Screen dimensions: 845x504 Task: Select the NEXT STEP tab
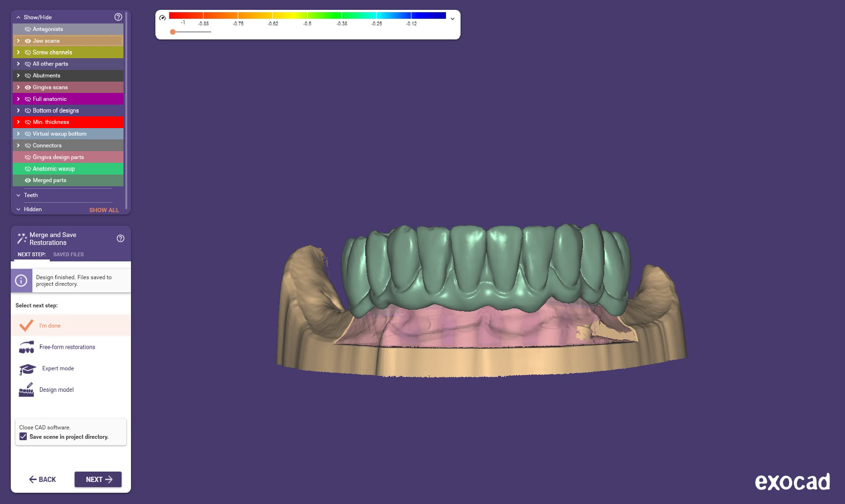[x=31, y=254]
